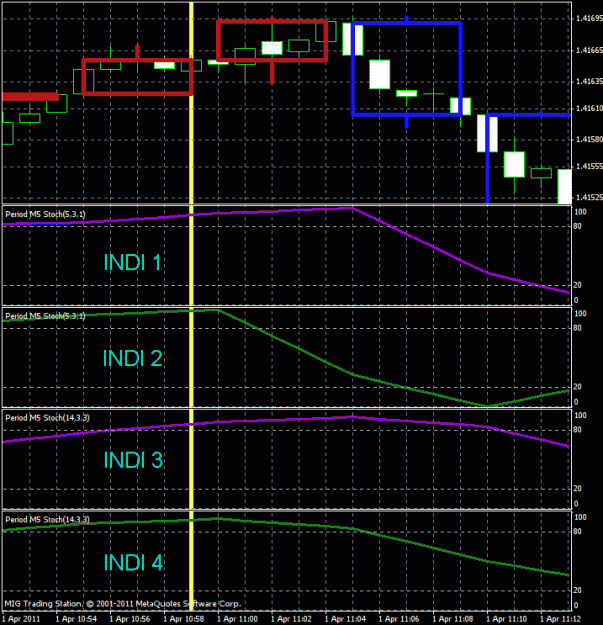Click the '1 Apr 11:06' time label

tap(399, 619)
